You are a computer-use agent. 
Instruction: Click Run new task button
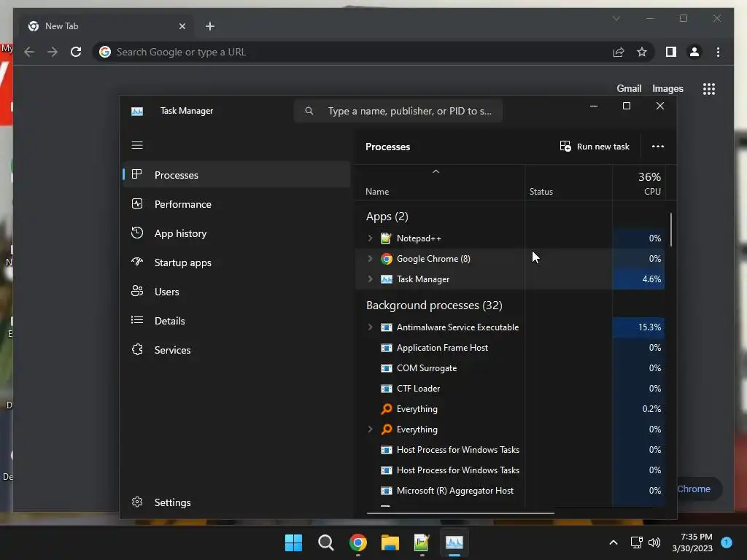tap(595, 146)
